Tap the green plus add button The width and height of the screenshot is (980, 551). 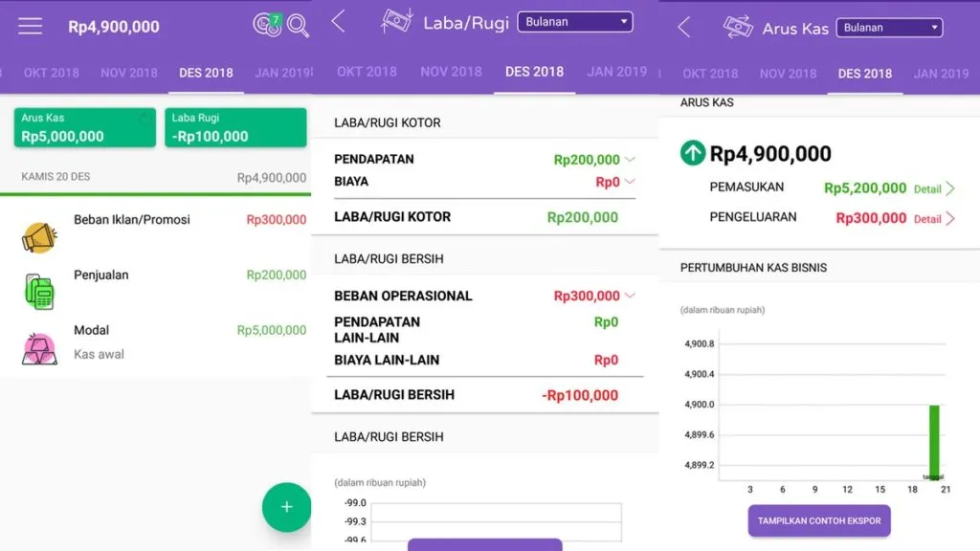(286, 507)
